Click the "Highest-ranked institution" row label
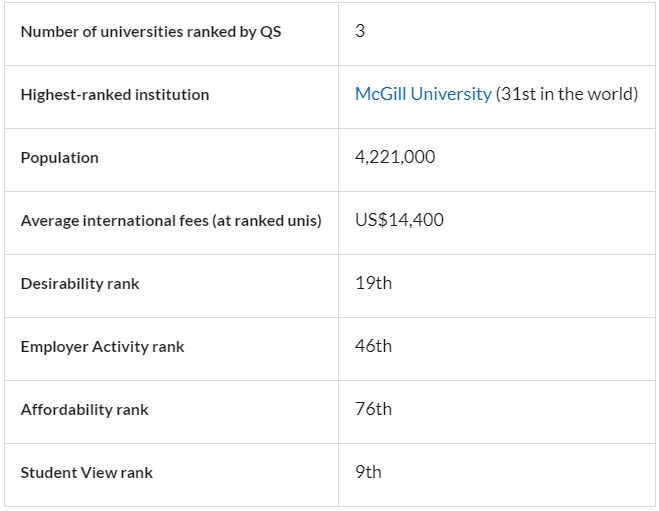Screen dimensions: 659x511 point(115,95)
